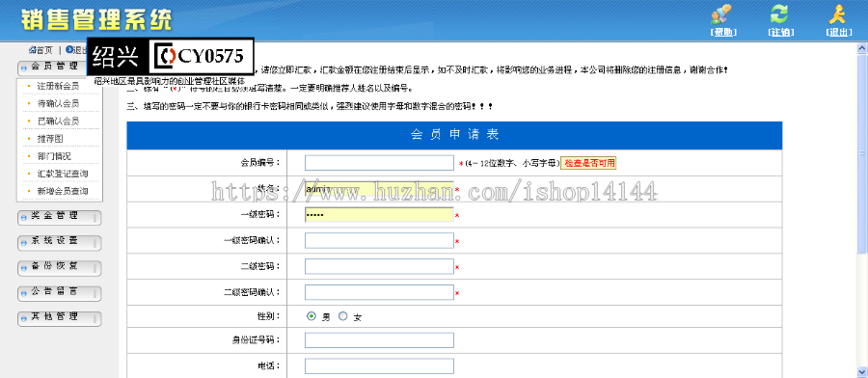
Task: Click the 退出 exit figure icon
Action: [x=838, y=14]
